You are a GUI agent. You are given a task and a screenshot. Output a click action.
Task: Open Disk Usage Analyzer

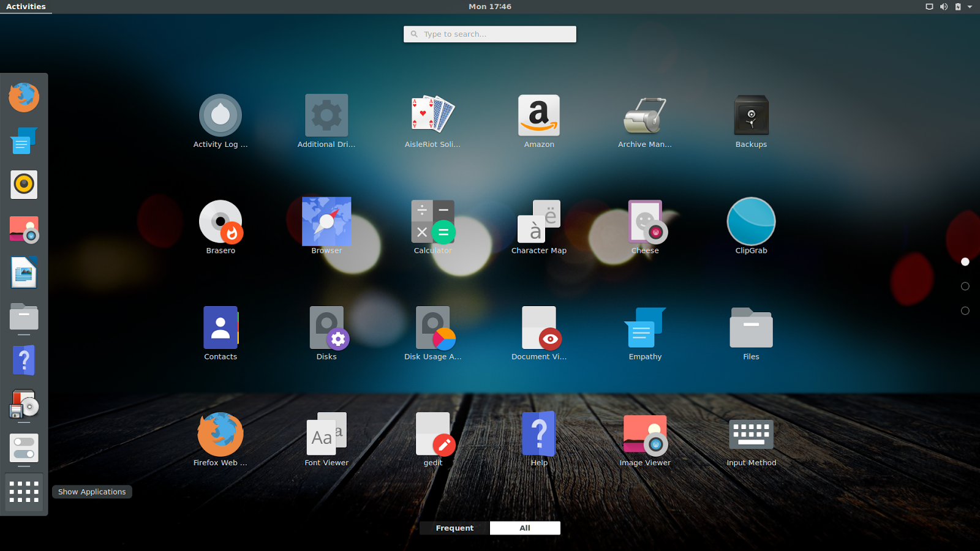432,334
